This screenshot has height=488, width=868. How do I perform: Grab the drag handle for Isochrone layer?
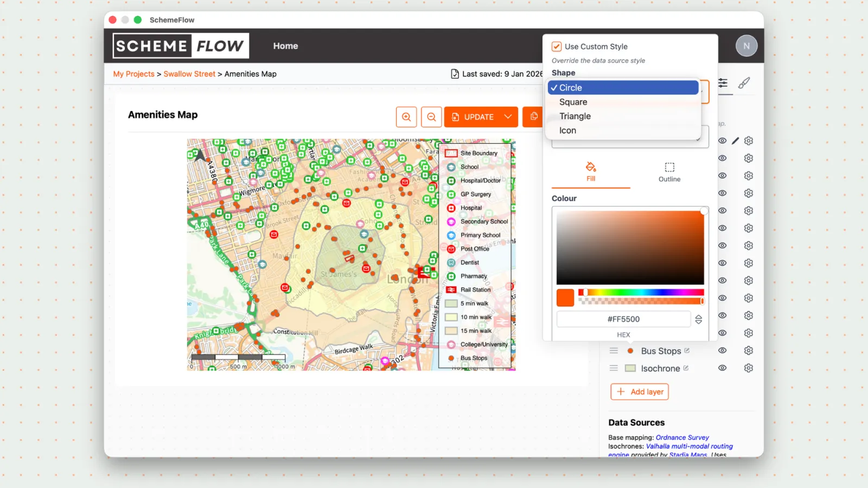coord(614,368)
